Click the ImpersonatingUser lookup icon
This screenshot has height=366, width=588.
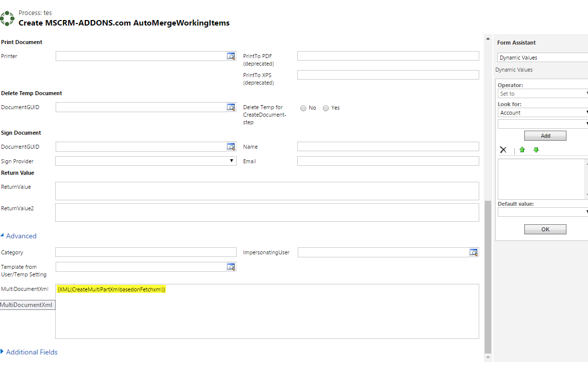(x=474, y=252)
